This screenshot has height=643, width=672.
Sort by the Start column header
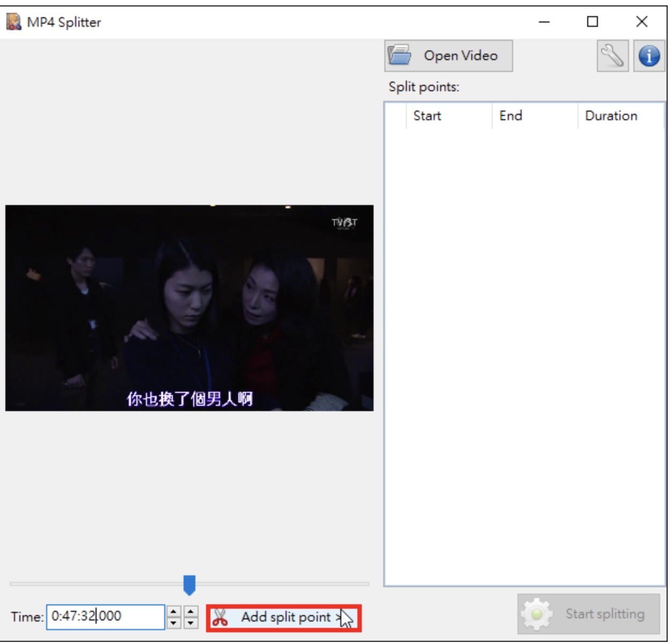(x=449, y=116)
